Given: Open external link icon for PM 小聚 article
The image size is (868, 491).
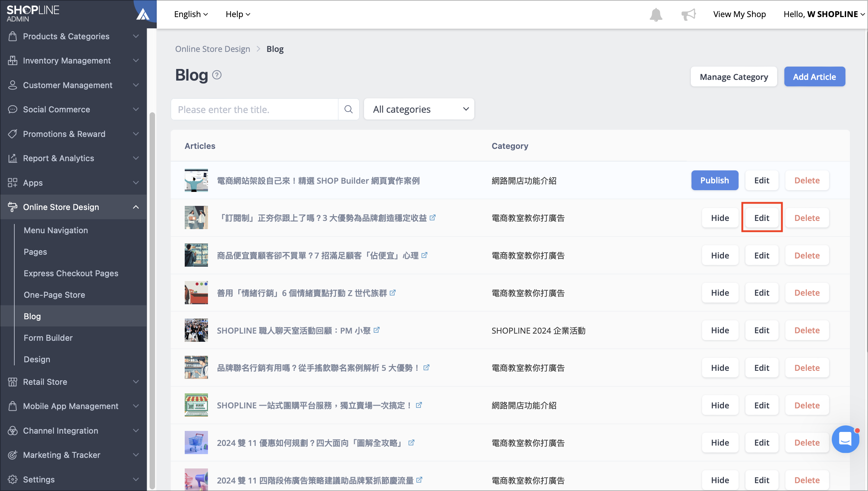Looking at the screenshot, I should coord(377,330).
